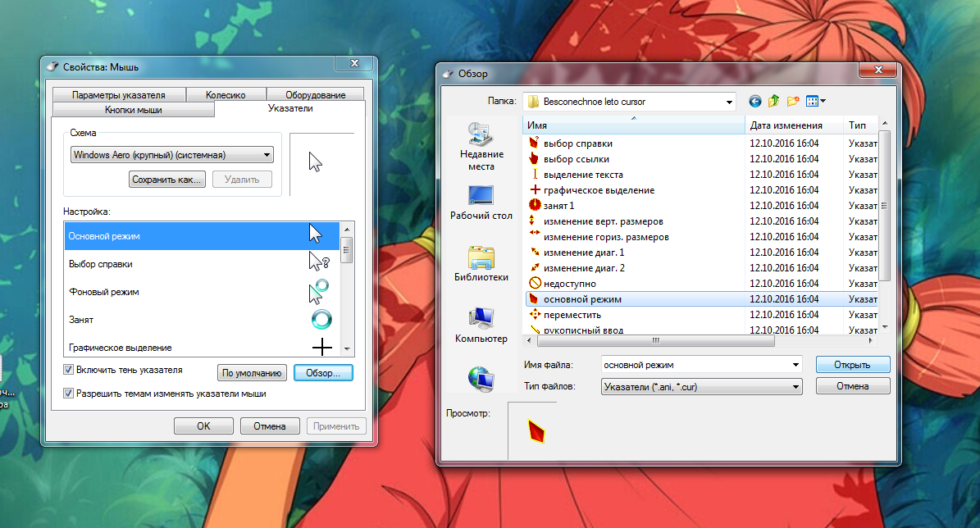Click the Back arrow icon in Обзор toolbar
The image size is (980, 528).
(x=755, y=101)
